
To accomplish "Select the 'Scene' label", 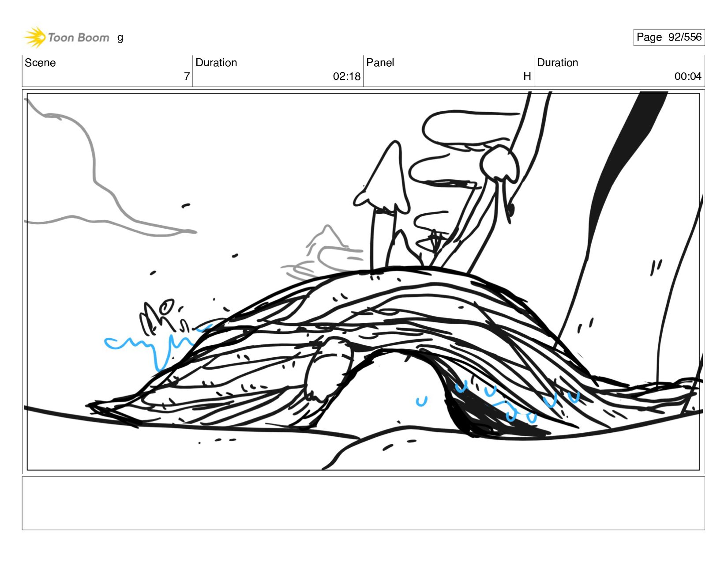I will point(40,63).
